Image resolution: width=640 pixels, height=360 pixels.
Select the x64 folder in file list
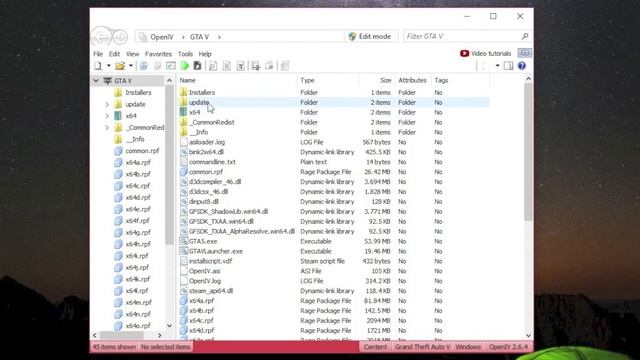tap(334, 112)
